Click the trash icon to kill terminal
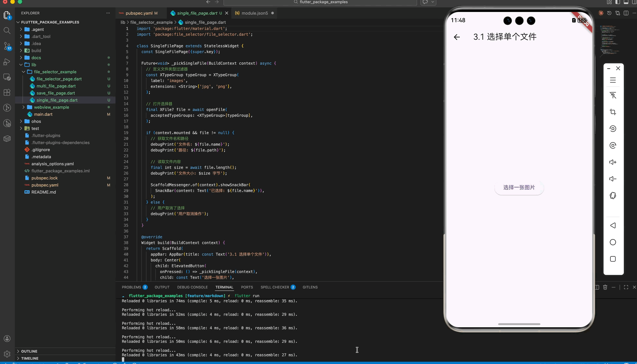Image resolution: width=637 pixels, height=364 pixels. coord(605,287)
